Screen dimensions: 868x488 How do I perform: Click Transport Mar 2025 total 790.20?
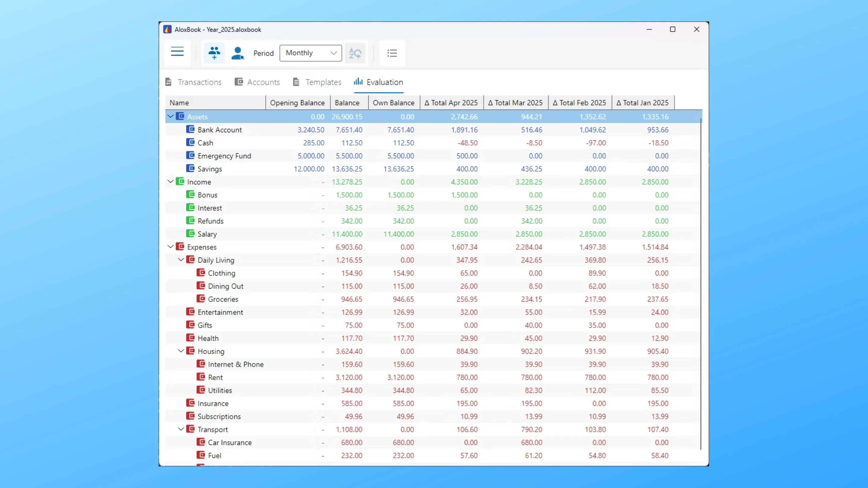click(532, 429)
